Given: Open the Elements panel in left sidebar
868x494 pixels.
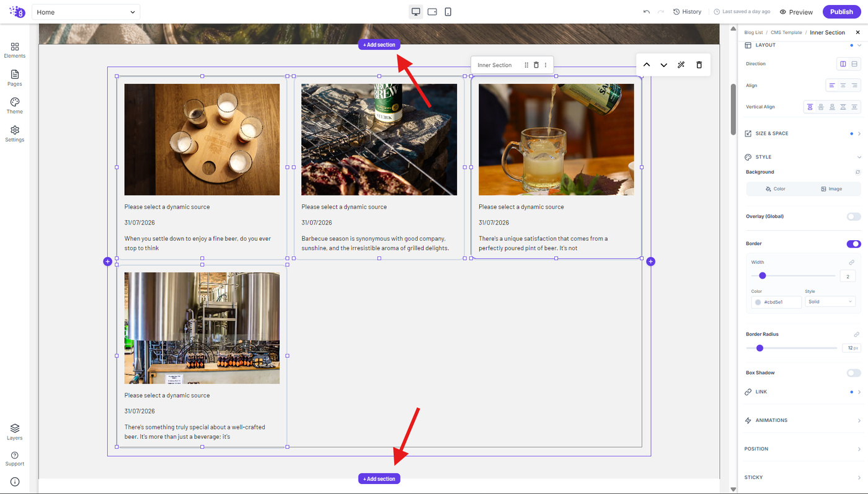Looking at the screenshot, I should 15,50.
